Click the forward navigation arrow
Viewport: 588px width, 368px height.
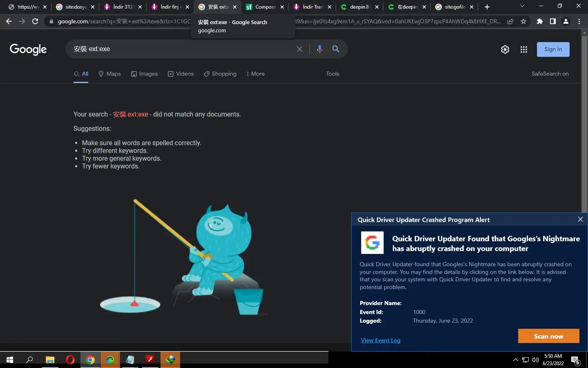tap(22, 21)
